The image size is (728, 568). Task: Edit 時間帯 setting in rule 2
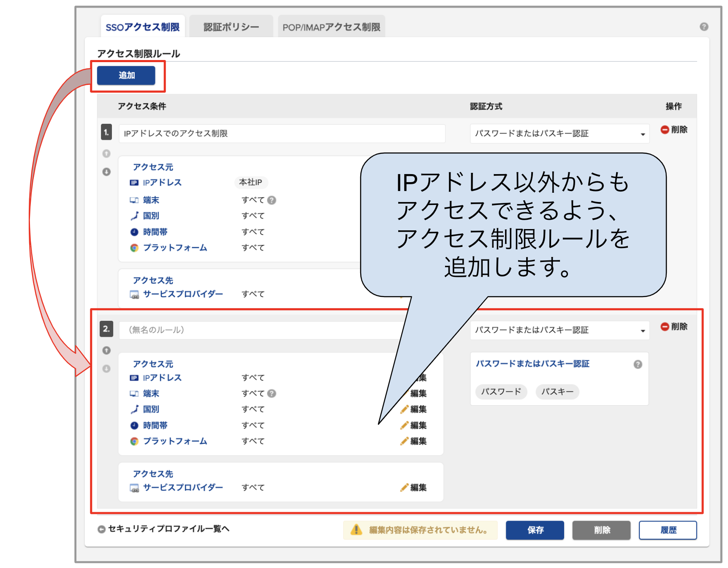point(413,425)
